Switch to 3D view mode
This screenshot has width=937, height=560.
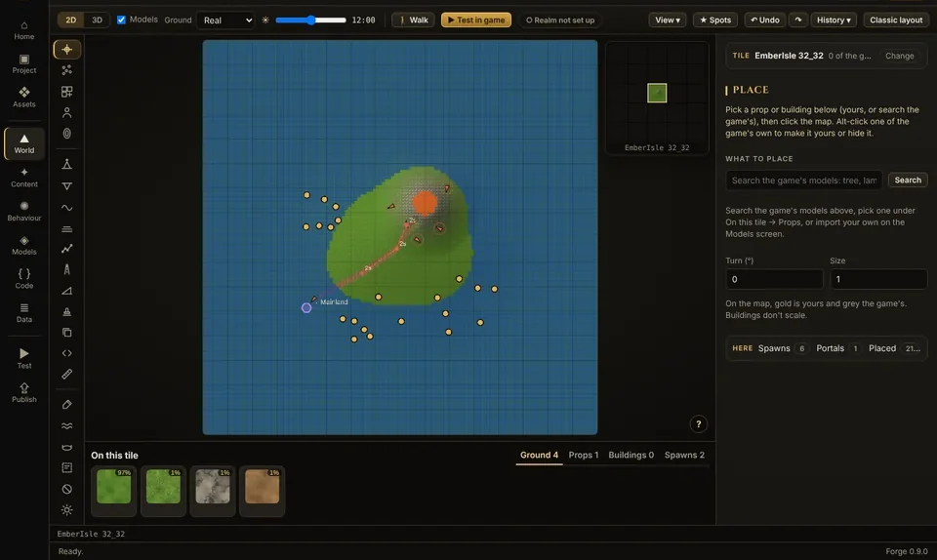pyautogui.click(x=97, y=20)
